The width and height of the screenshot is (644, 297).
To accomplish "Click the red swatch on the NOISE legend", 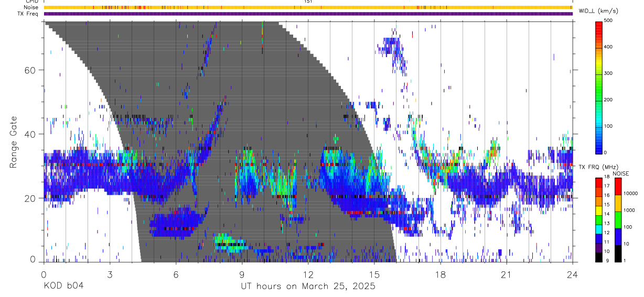I will click(618, 186).
